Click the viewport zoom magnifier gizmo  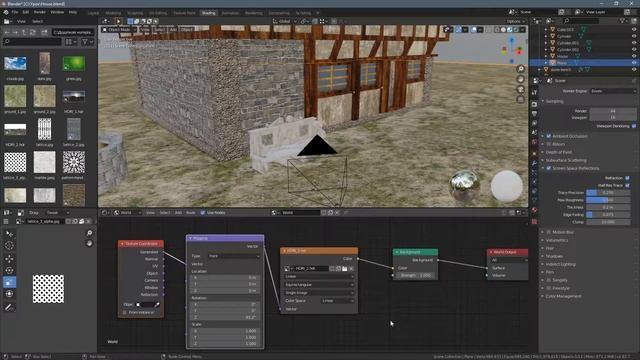(520, 69)
